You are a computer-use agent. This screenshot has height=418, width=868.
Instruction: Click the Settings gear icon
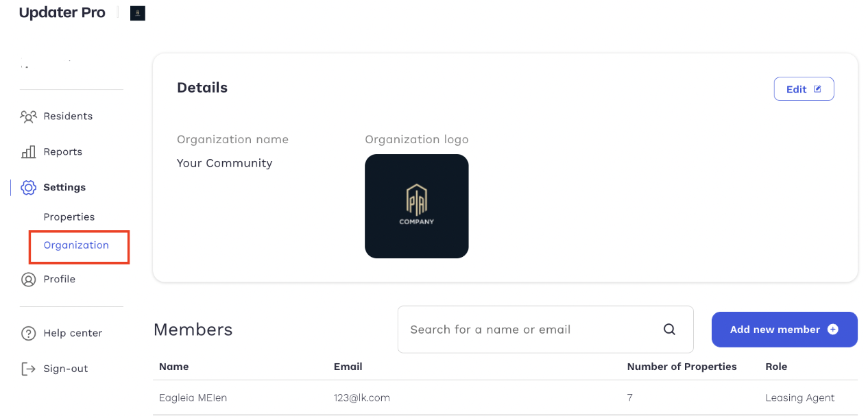pos(28,187)
